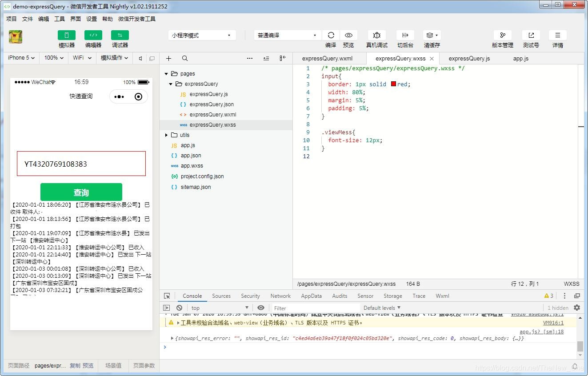Open the top JavaScript context dropdown

(220, 308)
